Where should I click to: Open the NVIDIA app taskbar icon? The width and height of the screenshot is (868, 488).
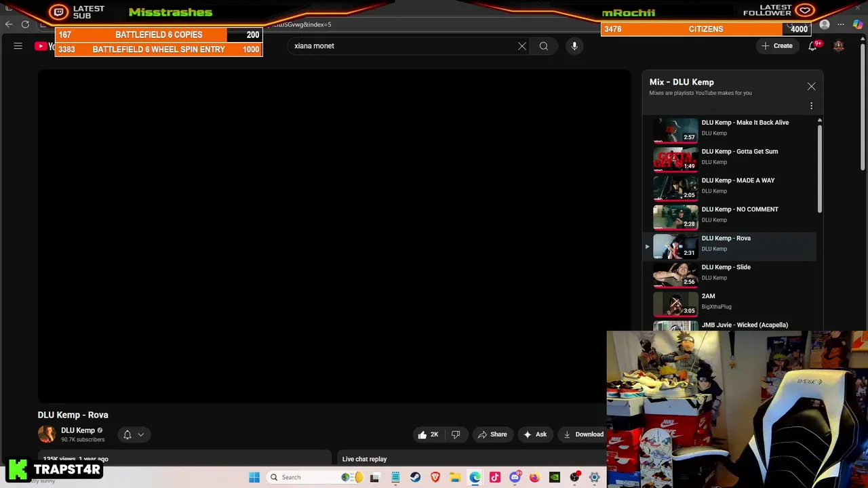[x=555, y=477]
